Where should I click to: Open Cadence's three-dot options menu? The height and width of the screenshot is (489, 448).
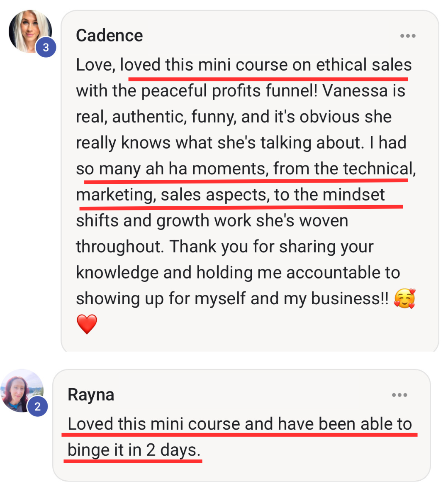407,36
